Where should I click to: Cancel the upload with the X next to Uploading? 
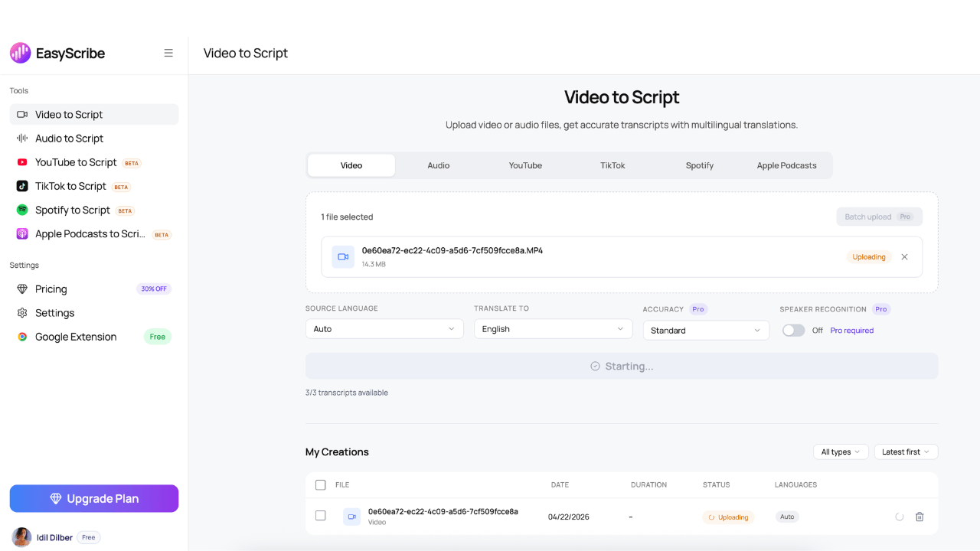coord(904,256)
